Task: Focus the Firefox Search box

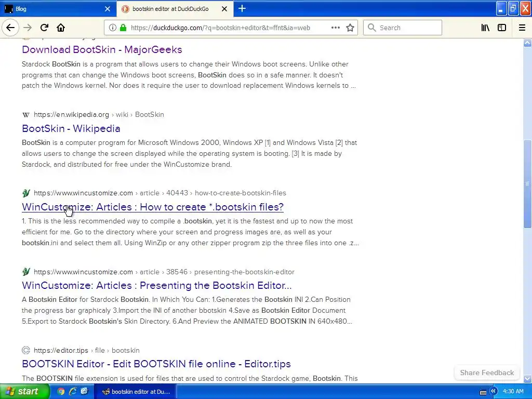Action: coord(403,28)
